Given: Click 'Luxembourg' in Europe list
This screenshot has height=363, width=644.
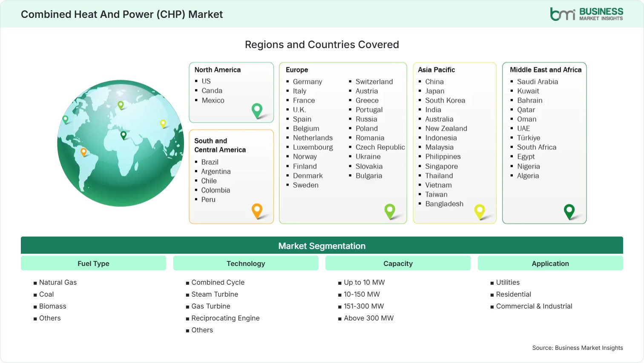Looking at the screenshot, I should click(x=313, y=147).
